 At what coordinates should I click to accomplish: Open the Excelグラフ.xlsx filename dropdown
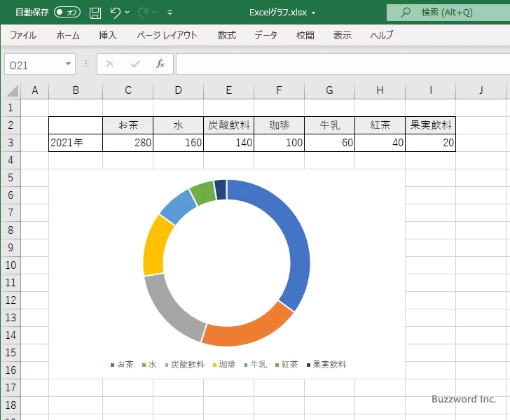point(314,13)
